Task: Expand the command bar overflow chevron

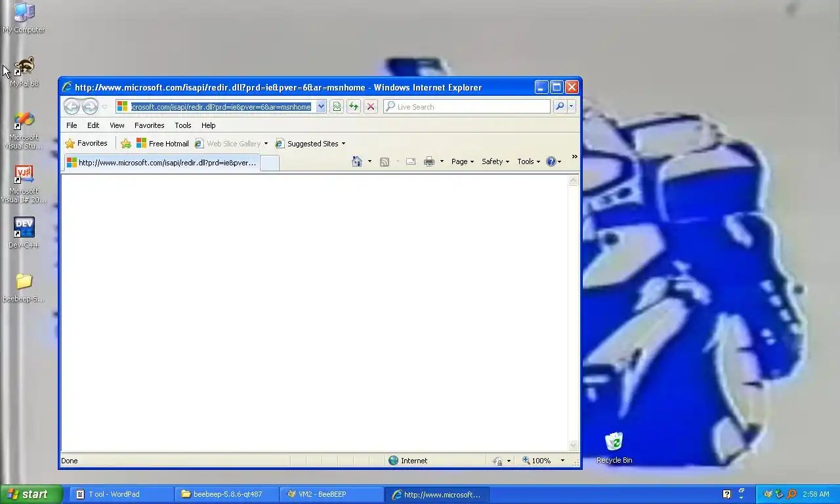Action: pos(574,157)
